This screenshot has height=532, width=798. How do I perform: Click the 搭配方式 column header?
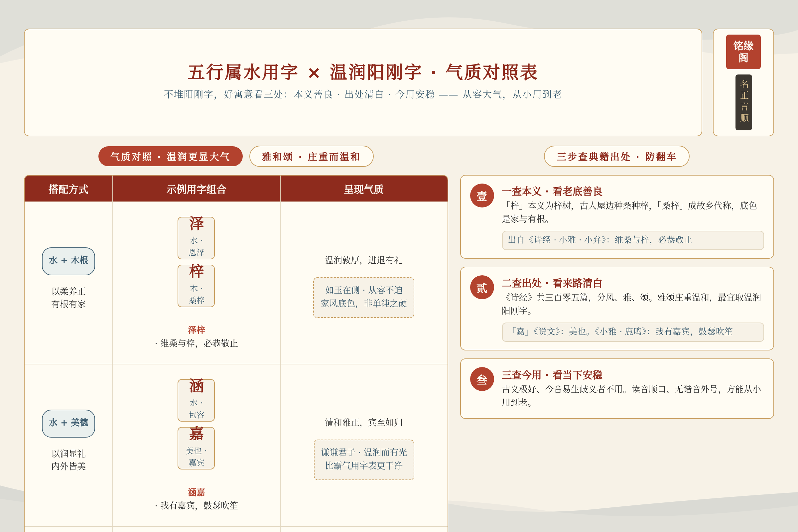coord(68,189)
